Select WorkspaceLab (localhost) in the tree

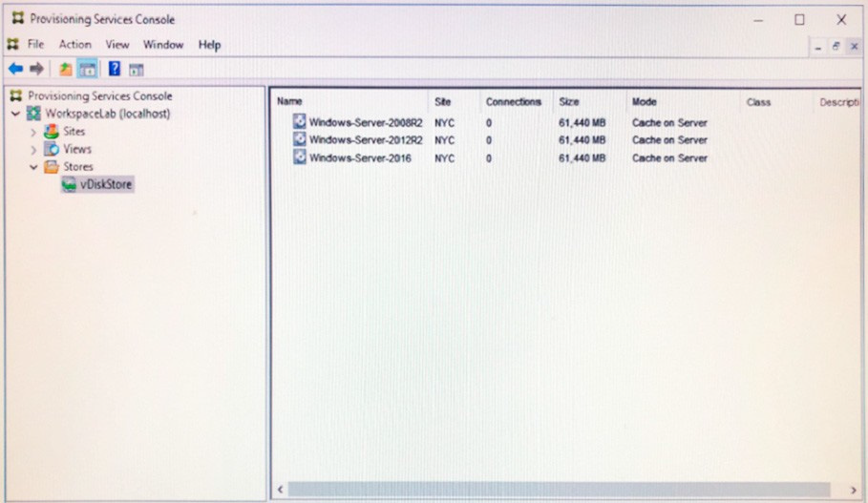point(107,114)
